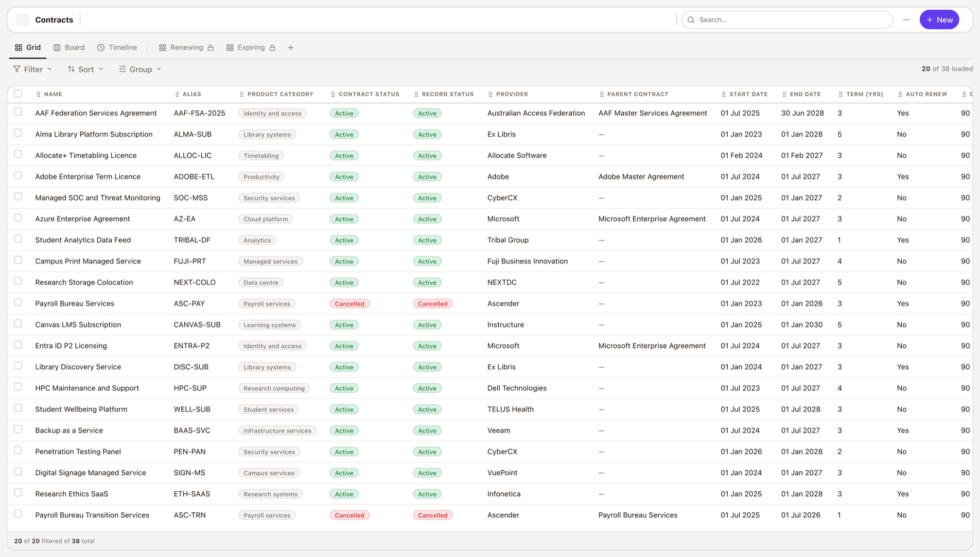Screen dimensions: 980x557
Task: Focus the Search input field
Action: tap(787, 20)
